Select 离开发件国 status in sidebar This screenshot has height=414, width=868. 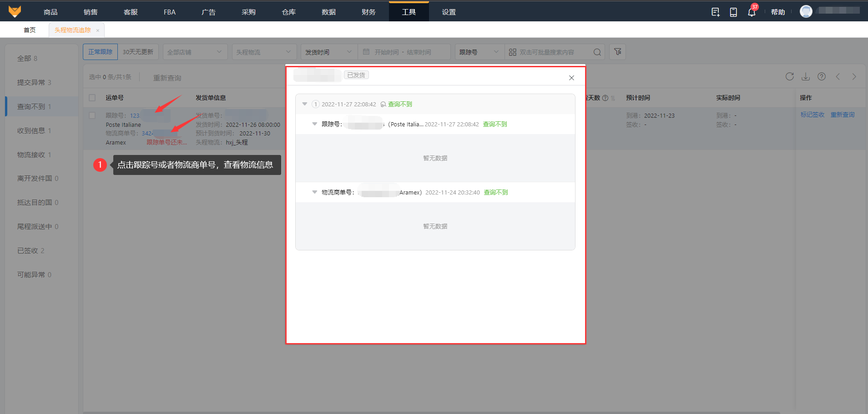(x=42, y=178)
